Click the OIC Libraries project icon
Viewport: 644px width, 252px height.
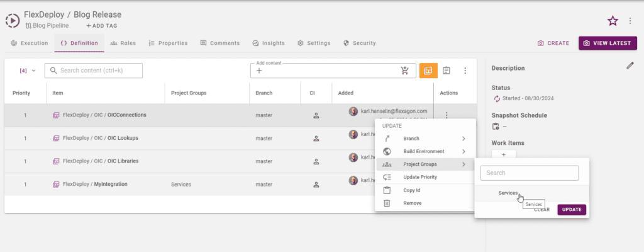56,161
